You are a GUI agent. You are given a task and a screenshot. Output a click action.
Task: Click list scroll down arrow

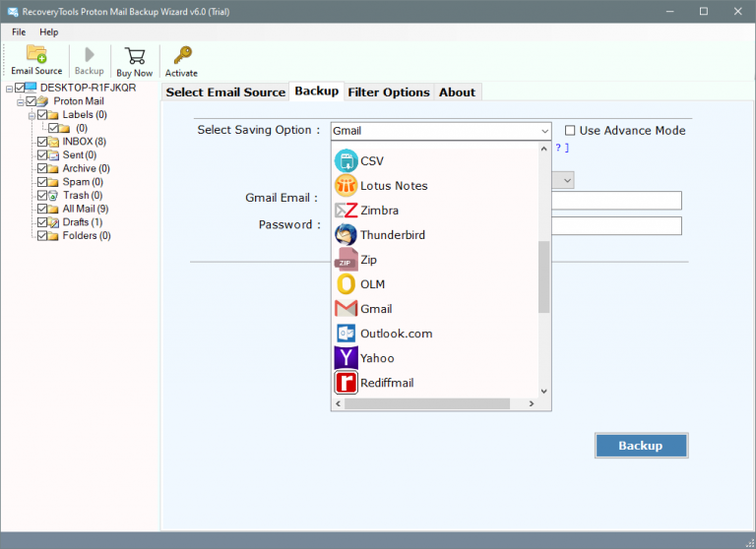(543, 392)
